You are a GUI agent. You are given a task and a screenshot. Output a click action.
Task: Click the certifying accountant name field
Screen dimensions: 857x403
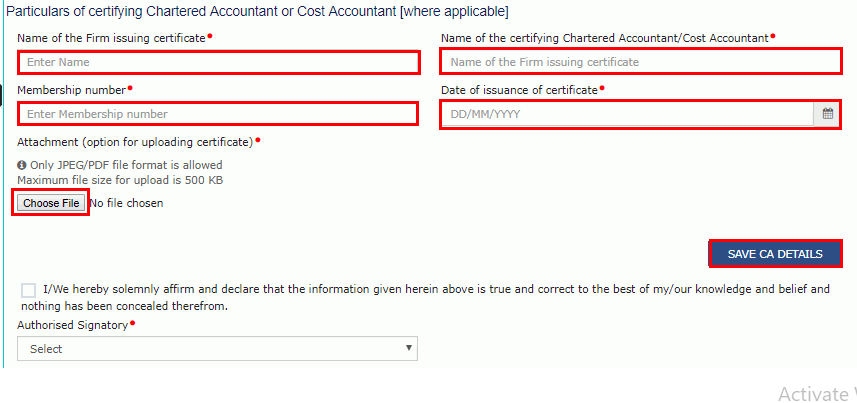pos(640,62)
